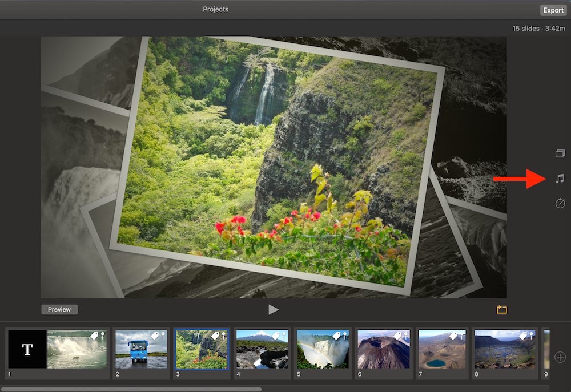Click the horizontal scrollbar under the thumbnails
This screenshot has width=571, height=392.
131,389
